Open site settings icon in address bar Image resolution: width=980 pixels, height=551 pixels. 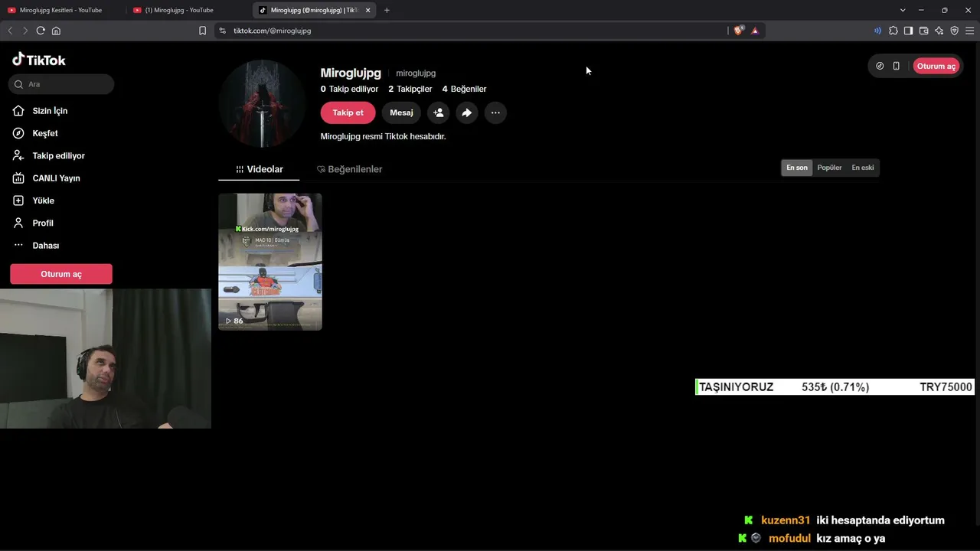click(x=222, y=31)
